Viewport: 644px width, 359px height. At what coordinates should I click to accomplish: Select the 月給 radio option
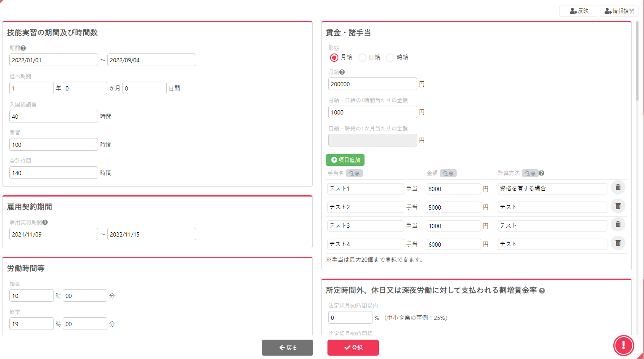click(x=334, y=58)
